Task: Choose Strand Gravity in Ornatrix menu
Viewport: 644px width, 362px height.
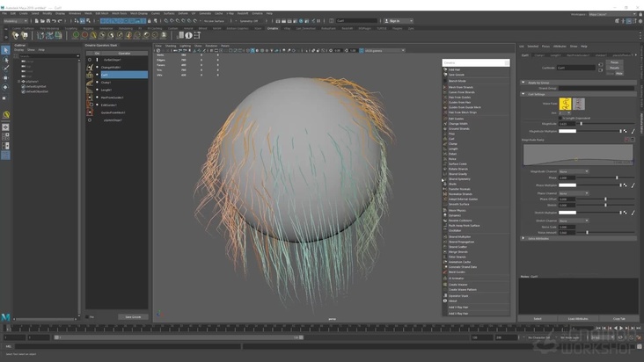Action: click(x=458, y=174)
